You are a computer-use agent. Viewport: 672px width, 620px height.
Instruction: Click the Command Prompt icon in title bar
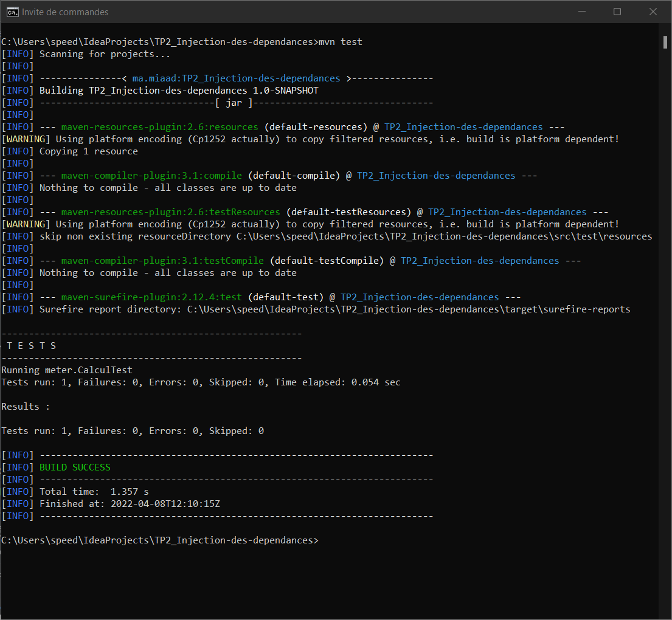(12, 12)
